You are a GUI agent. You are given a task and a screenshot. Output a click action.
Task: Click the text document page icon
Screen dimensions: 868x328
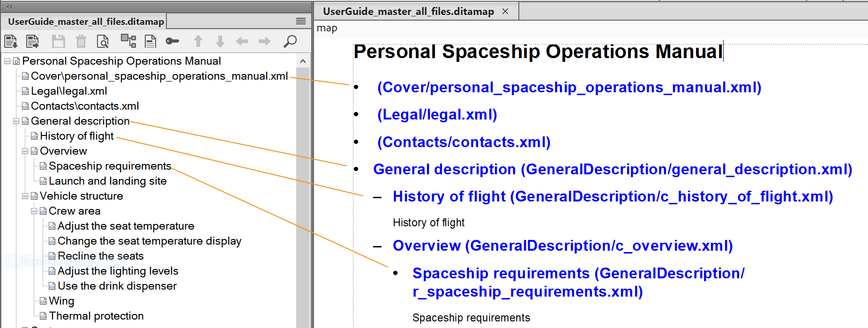click(150, 42)
